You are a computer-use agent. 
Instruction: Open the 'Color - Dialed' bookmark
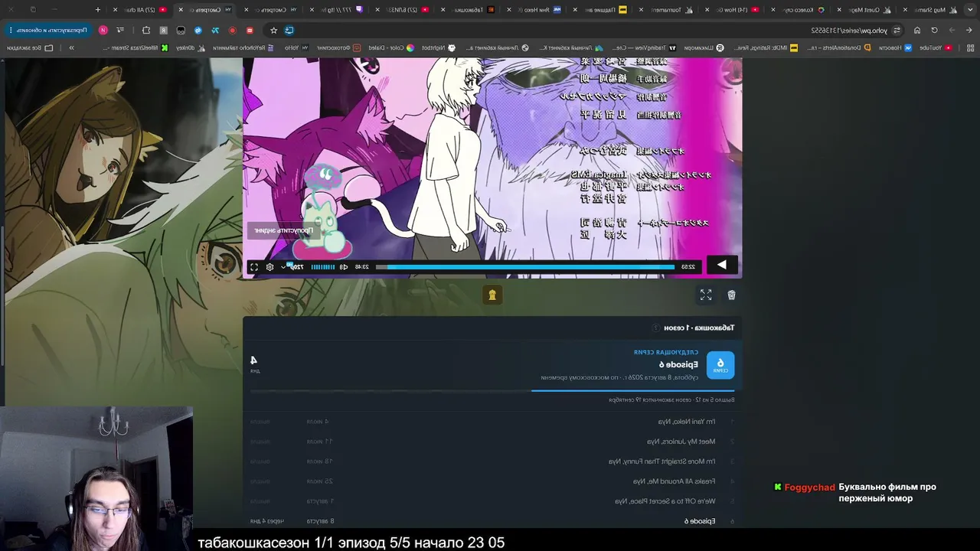coord(390,47)
